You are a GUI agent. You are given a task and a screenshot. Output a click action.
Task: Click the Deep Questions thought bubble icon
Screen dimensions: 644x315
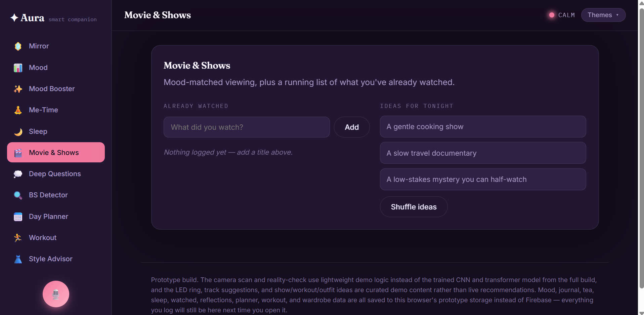tap(18, 174)
